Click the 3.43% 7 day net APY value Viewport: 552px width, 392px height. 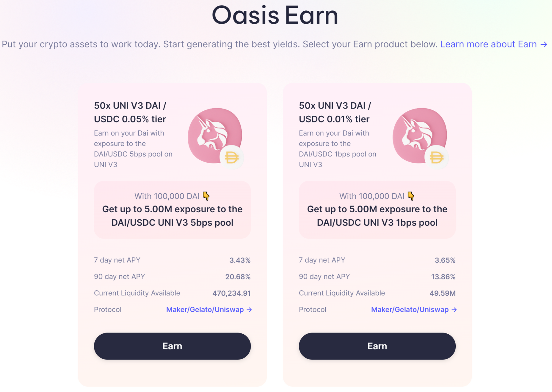coord(240,260)
